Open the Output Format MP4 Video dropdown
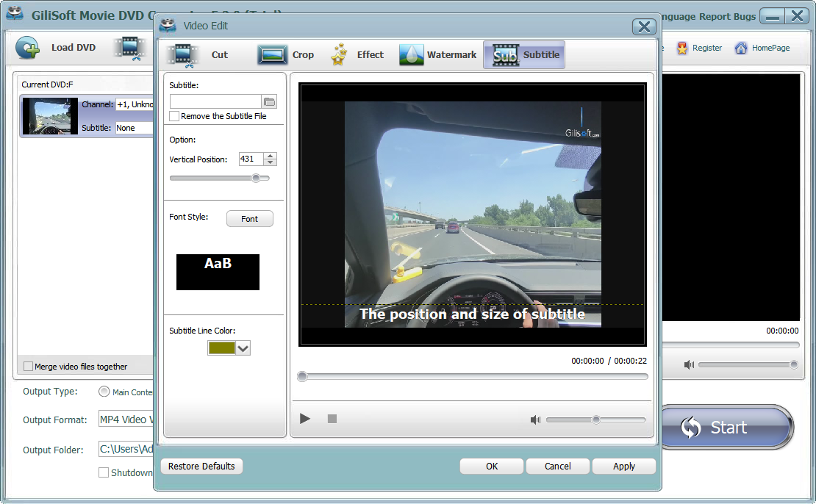Image resolution: width=816 pixels, height=504 pixels. point(126,420)
